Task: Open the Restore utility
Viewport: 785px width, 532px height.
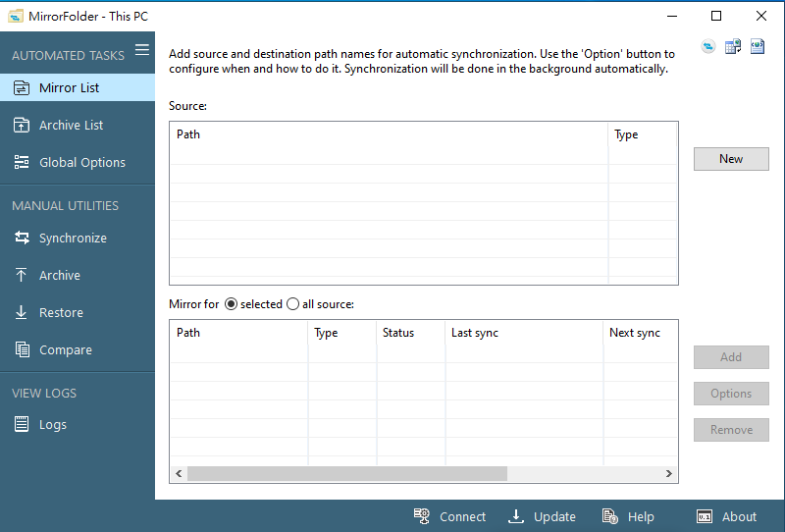Action: (x=61, y=312)
